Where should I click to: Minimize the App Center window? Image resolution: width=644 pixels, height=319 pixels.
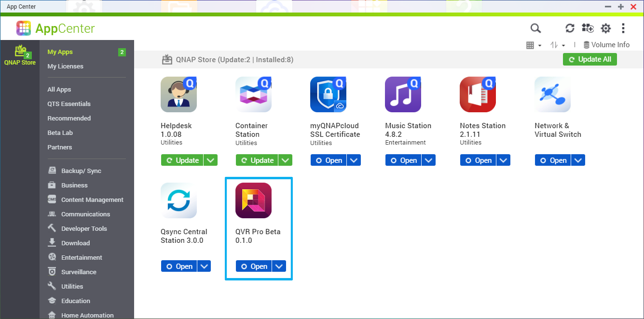coord(608,7)
